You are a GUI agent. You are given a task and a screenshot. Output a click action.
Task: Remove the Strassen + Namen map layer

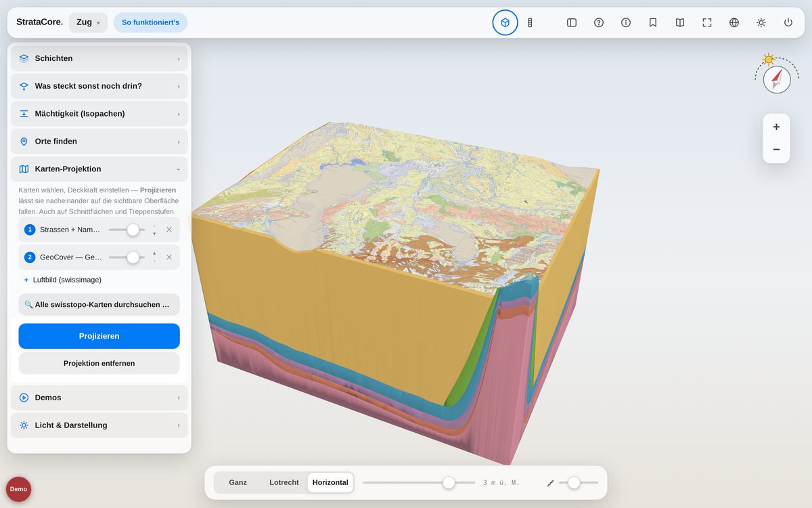click(x=169, y=230)
